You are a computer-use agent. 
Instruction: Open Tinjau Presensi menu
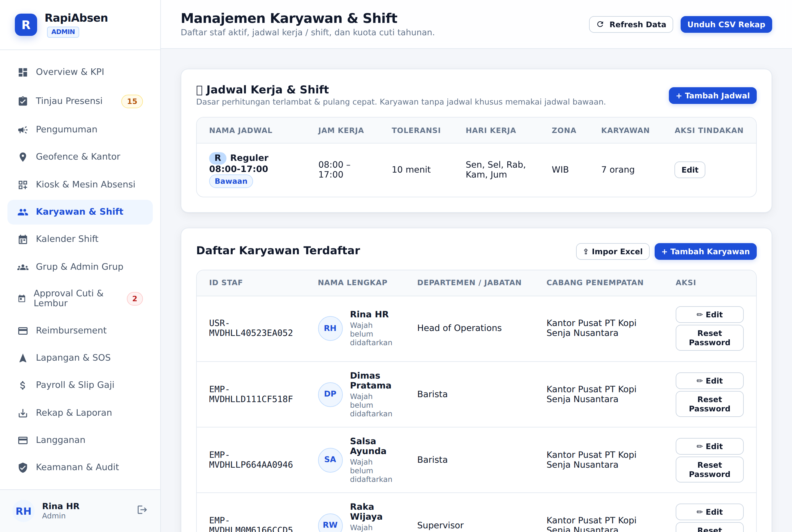click(80, 101)
